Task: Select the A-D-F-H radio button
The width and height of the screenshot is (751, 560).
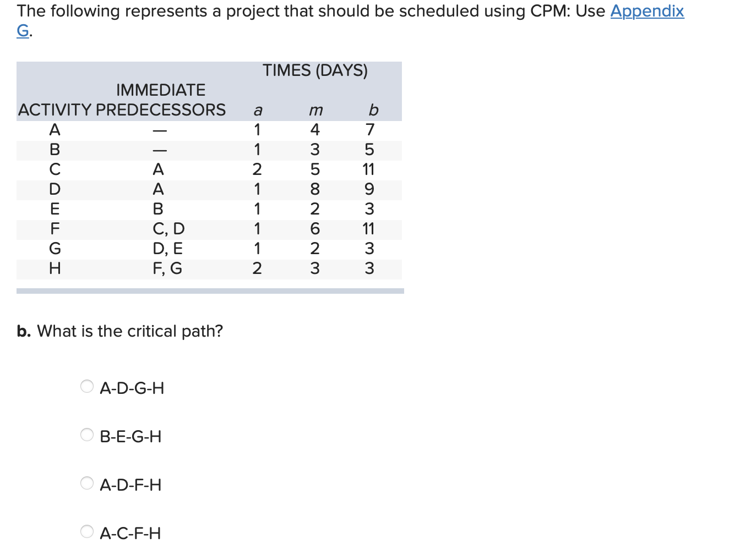Action: 86,483
